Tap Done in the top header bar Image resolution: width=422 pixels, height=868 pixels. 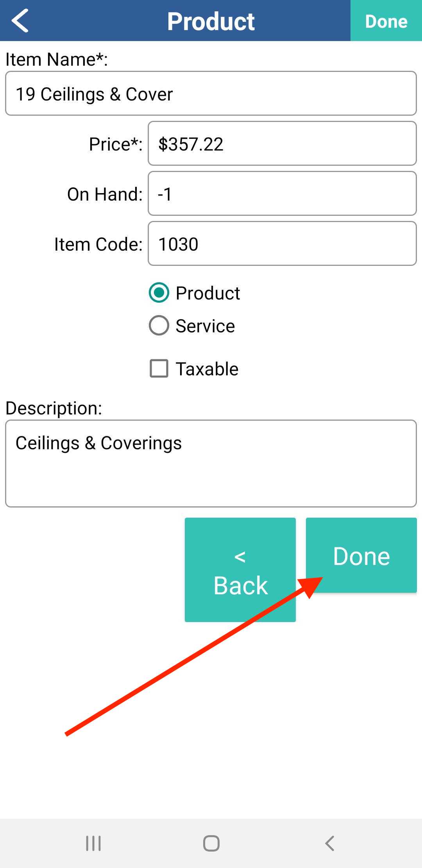click(x=386, y=21)
